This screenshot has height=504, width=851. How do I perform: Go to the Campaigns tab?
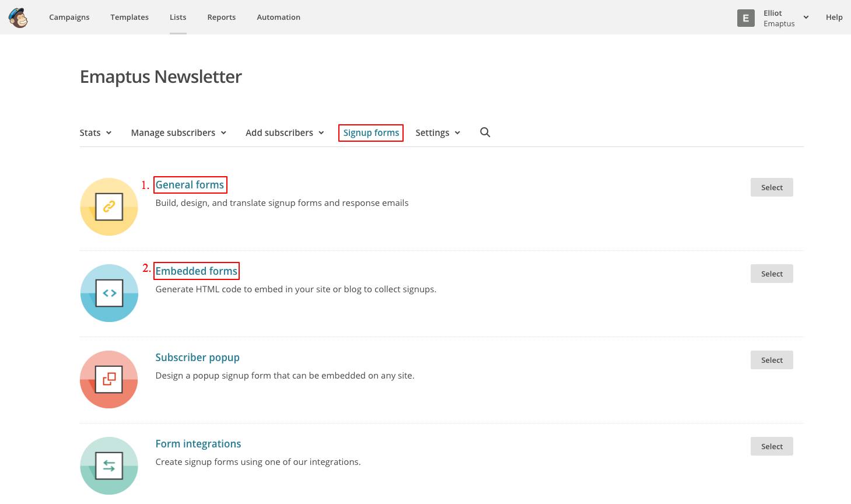click(69, 17)
